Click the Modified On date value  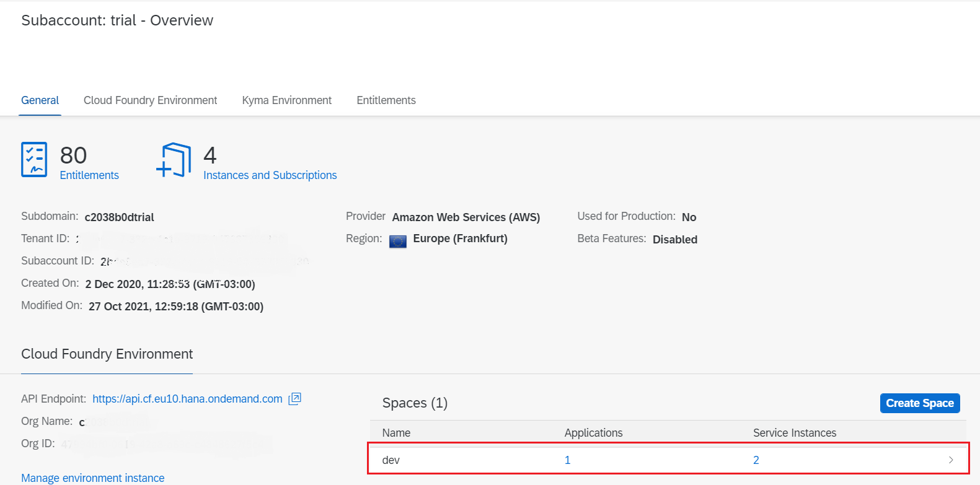click(176, 307)
